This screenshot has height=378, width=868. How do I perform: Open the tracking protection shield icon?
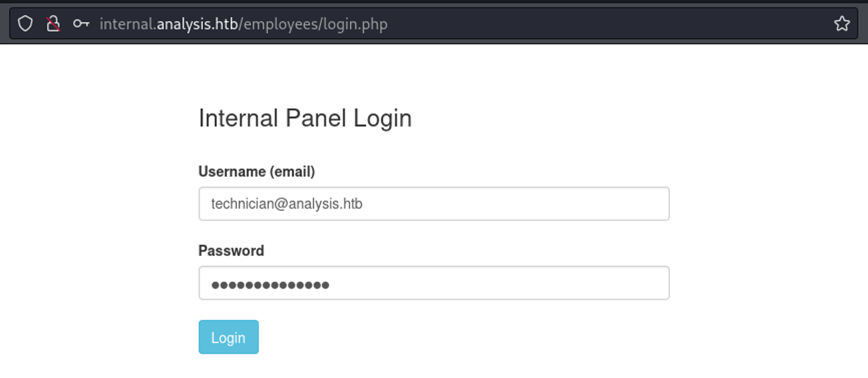click(25, 23)
